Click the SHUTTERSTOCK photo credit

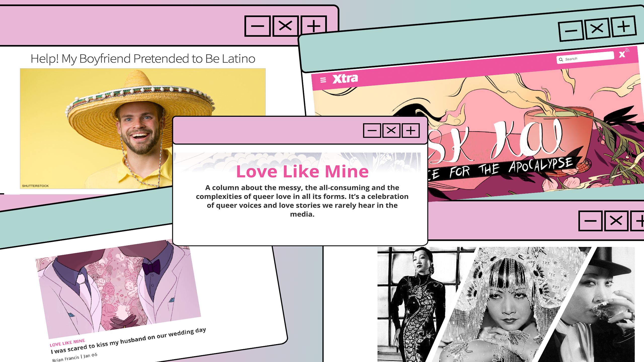(x=35, y=186)
